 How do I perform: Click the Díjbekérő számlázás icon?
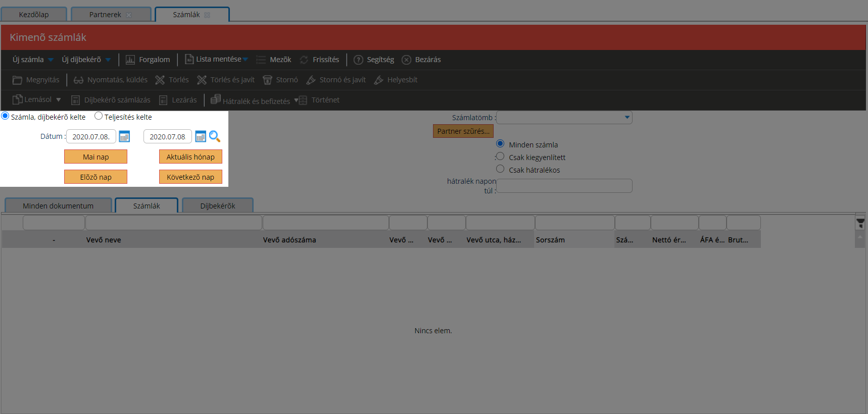pyautogui.click(x=75, y=100)
